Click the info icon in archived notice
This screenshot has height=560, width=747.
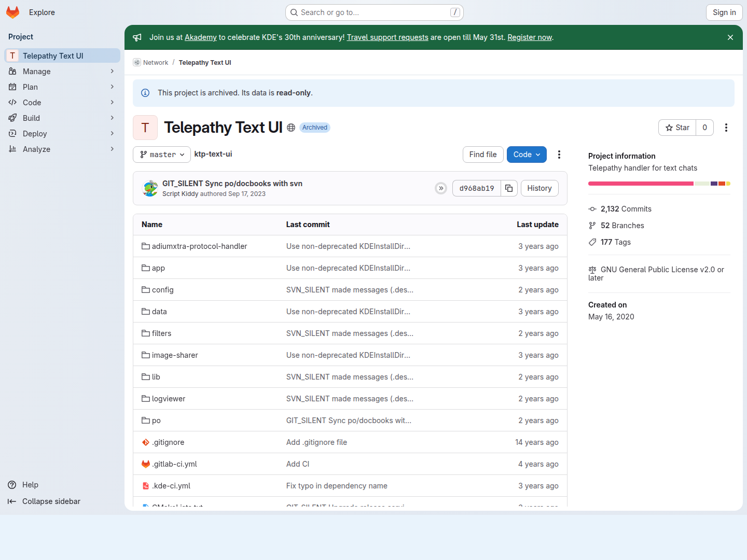pos(146,93)
